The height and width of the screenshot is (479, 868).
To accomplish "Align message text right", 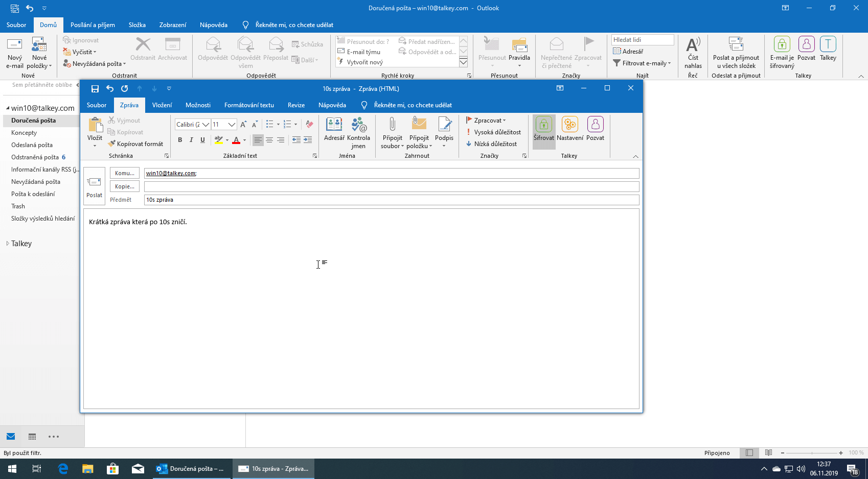I will point(281,140).
